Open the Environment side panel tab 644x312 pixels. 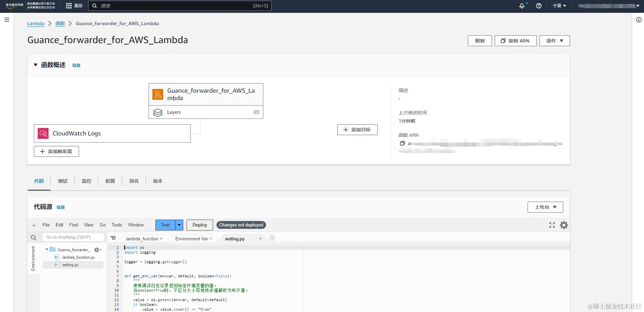pyautogui.click(x=33, y=259)
